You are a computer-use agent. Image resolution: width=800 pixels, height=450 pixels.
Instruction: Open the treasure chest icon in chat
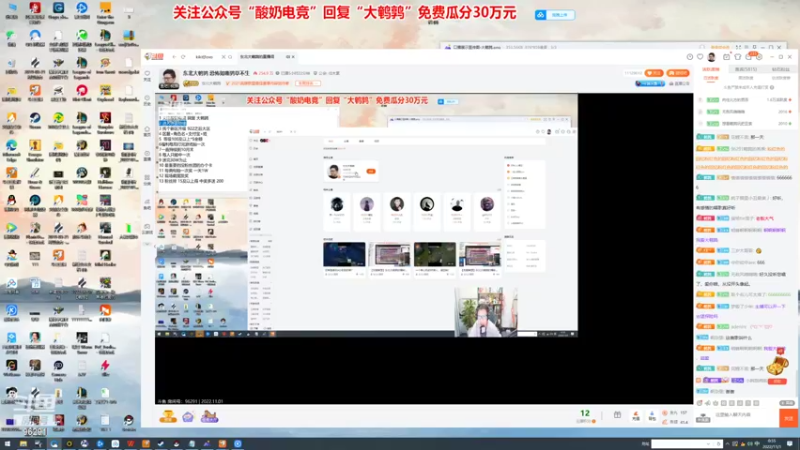tap(778, 364)
